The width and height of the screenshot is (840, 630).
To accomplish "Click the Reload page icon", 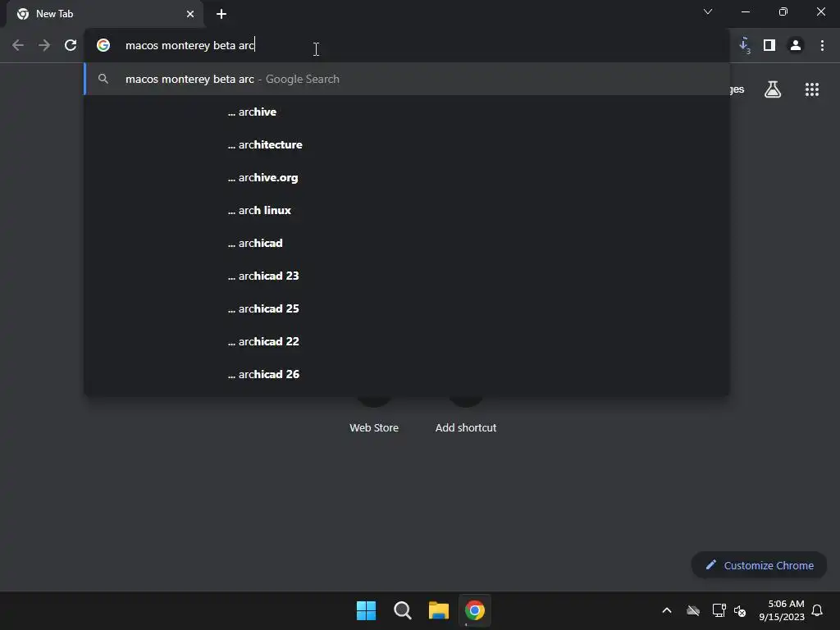I will pyautogui.click(x=71, y=46).
